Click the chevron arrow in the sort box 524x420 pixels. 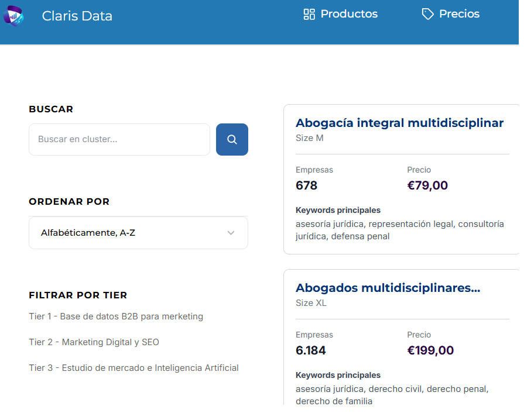pos(231,233)
